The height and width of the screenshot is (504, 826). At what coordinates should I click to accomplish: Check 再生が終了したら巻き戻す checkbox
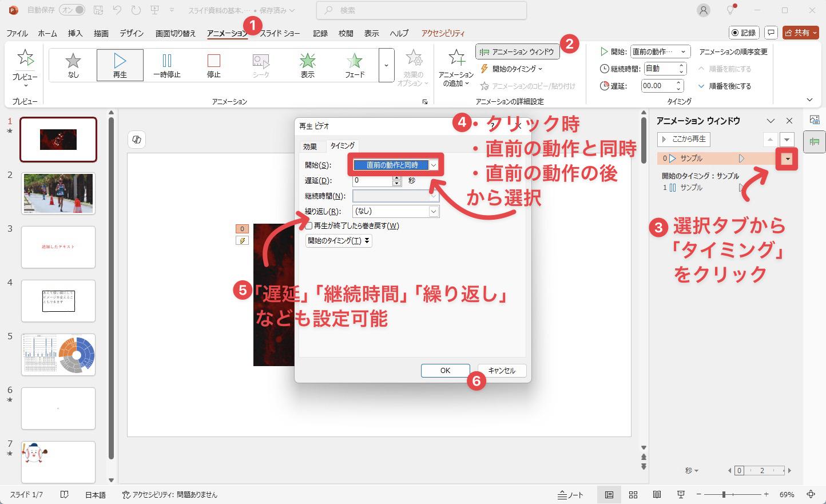(309, 226)
